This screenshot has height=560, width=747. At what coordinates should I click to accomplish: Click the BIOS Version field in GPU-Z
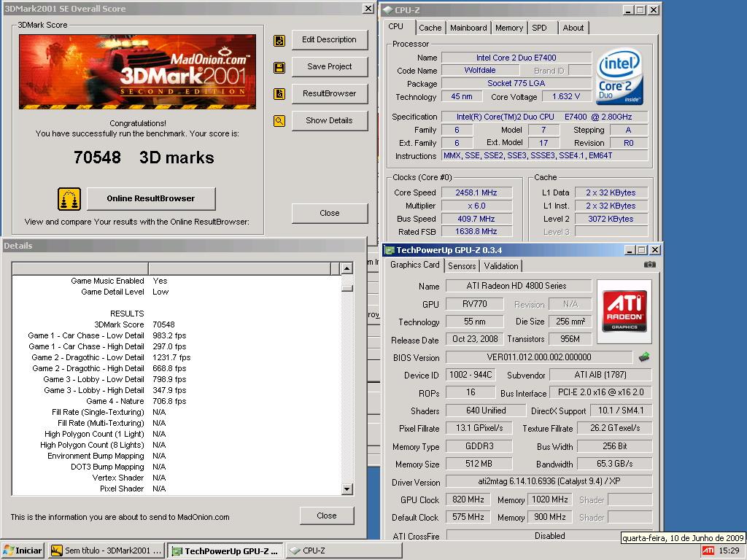coord(539,357)
